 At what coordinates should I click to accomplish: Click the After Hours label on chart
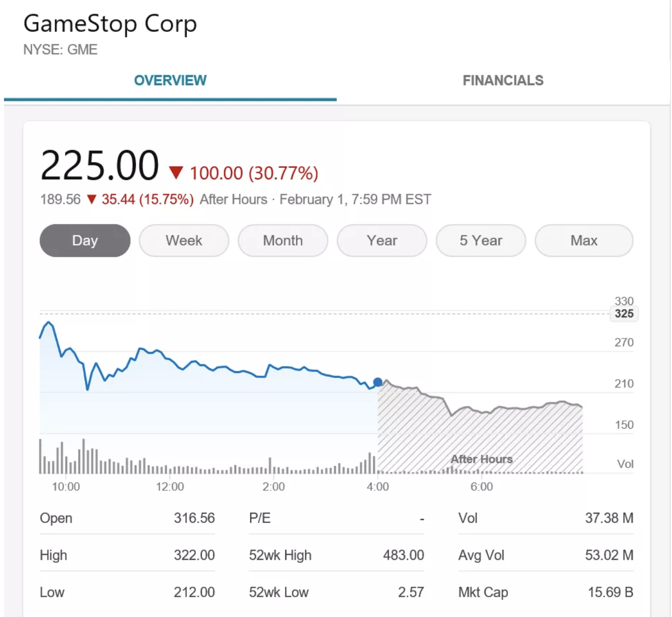[481, 459]
